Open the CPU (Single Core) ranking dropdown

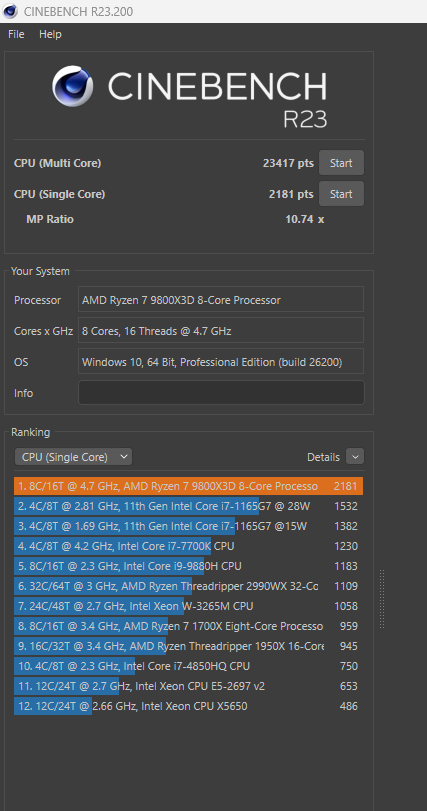tap(73, 457)
